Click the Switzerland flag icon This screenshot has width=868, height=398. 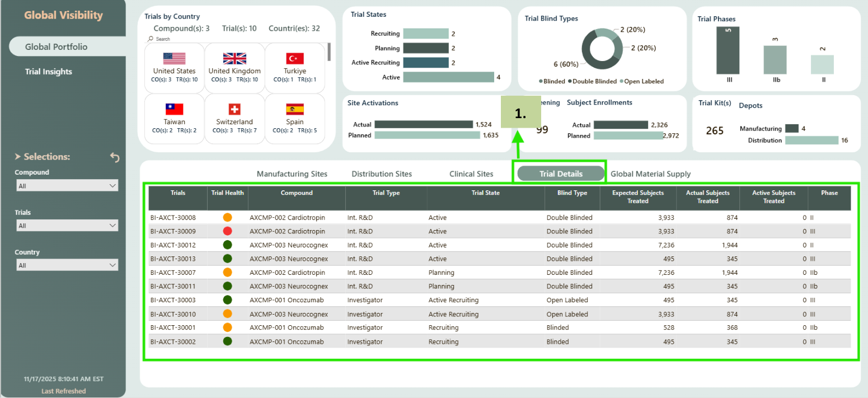pyautogui.click(x=234, y=109)
